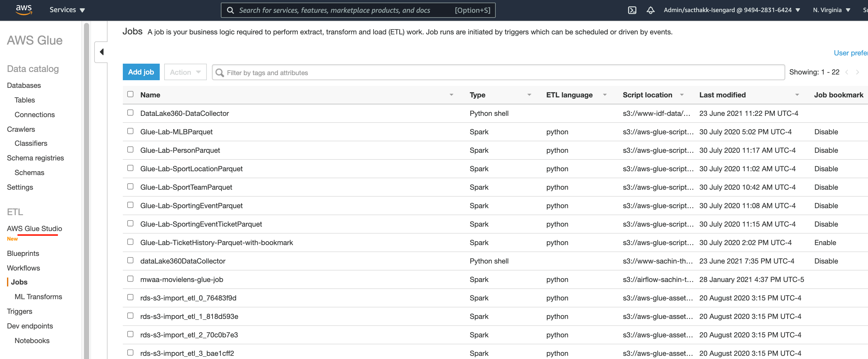Tick the checkbox for mwaa-movielens-glue-job

pyautogui.click(x=130, y=279)
